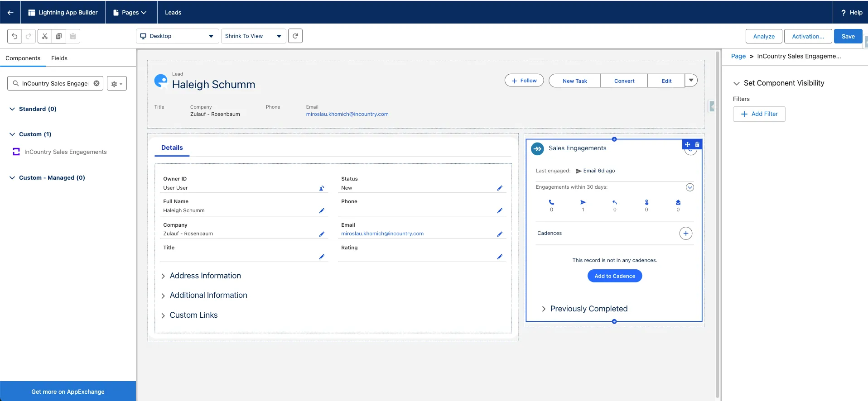Click the add cadence plus icon
Screen dimensions: 868x401
(685, 234)
